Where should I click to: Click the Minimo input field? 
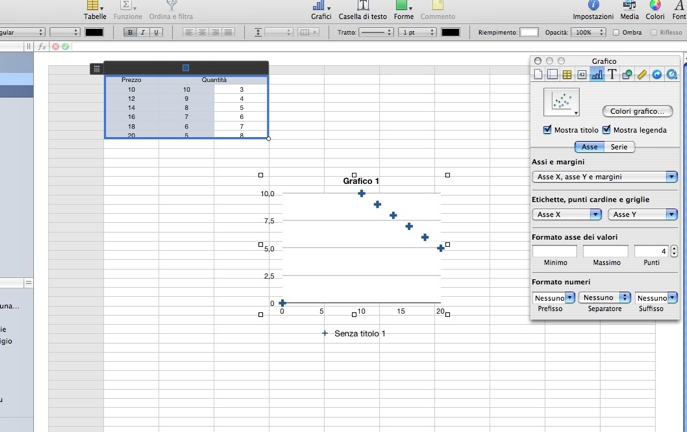554,251
